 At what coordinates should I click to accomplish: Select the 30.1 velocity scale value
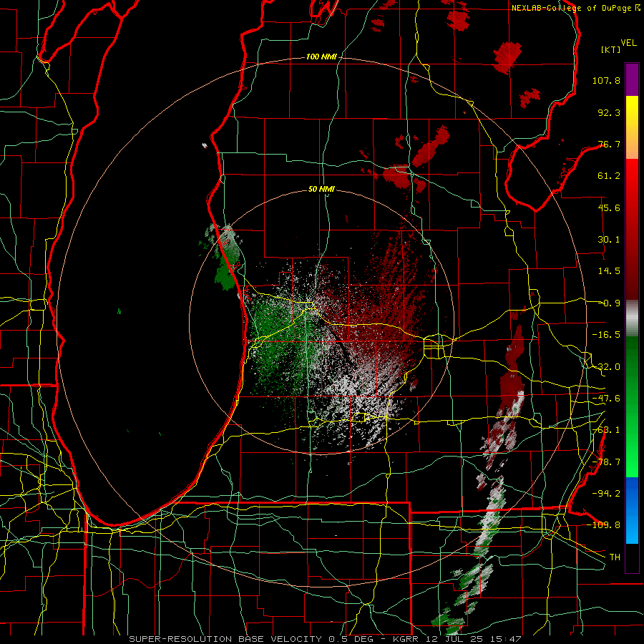tap(609, 240)
